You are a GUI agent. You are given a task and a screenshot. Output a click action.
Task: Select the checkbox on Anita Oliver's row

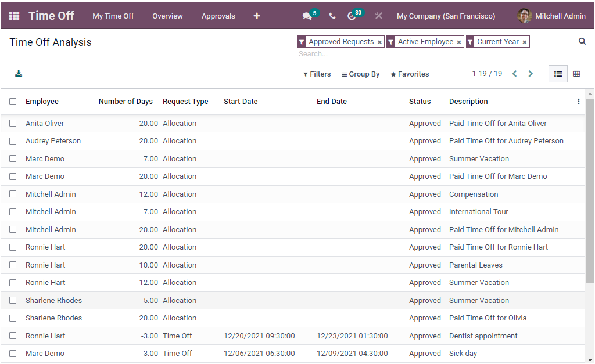(x=13, y=123)
